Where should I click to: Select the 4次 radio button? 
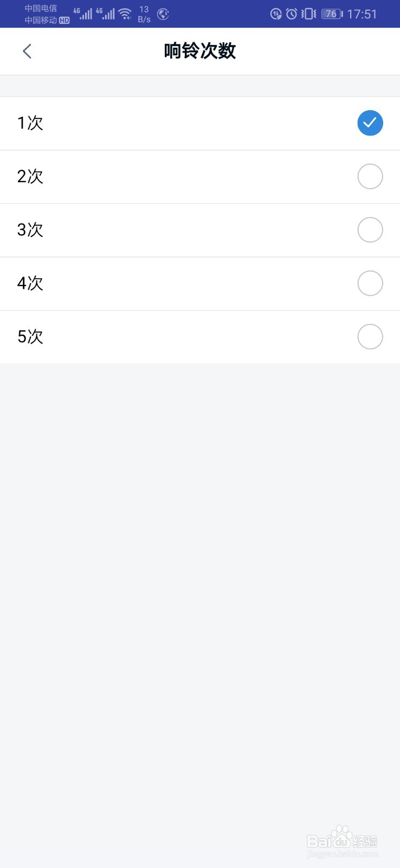[x=370, y=283]
